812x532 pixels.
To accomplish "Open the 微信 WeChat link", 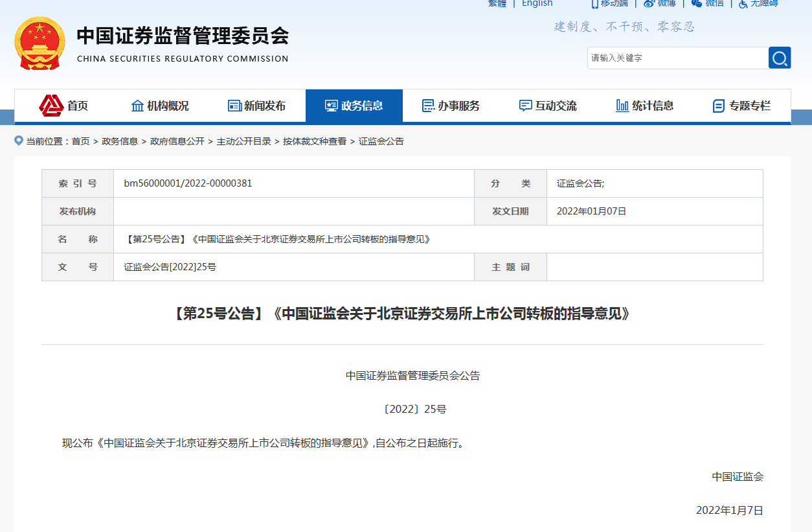I will point(708,3).
